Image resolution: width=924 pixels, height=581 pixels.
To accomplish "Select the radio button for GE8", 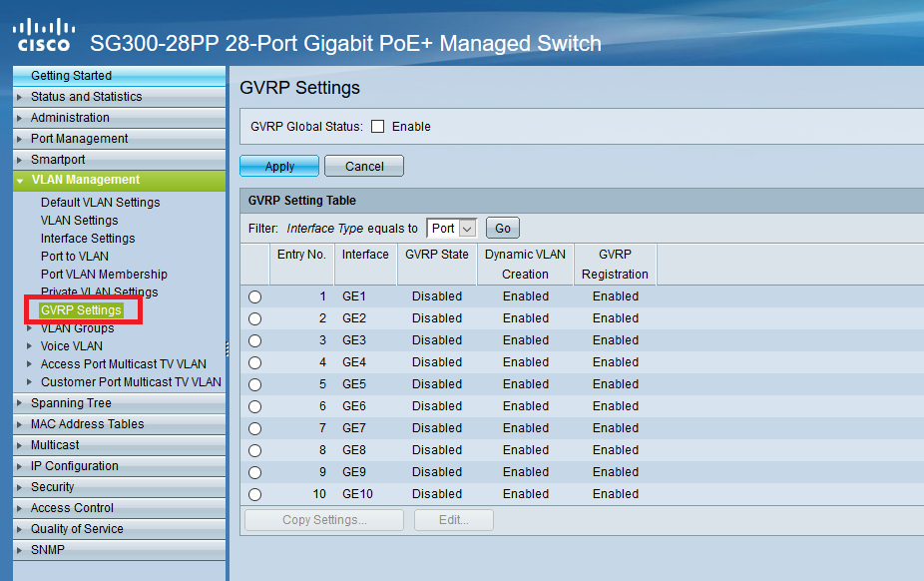I will (x=254, y=451).
